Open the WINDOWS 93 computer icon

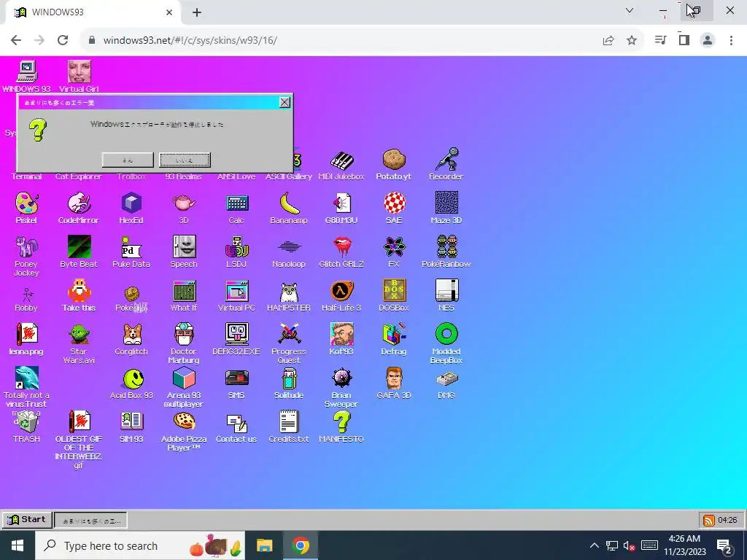[27, 72]
